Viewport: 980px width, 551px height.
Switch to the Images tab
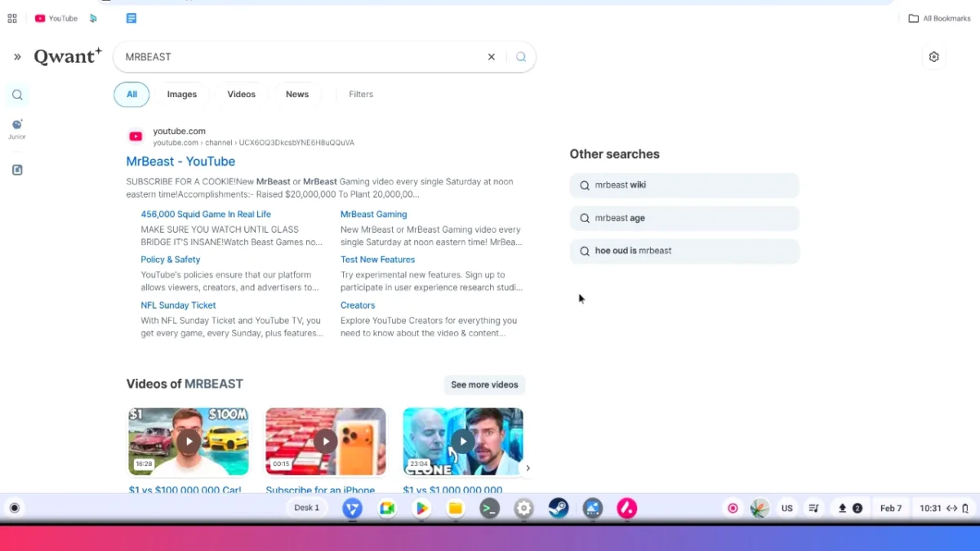tap(181, 94)
